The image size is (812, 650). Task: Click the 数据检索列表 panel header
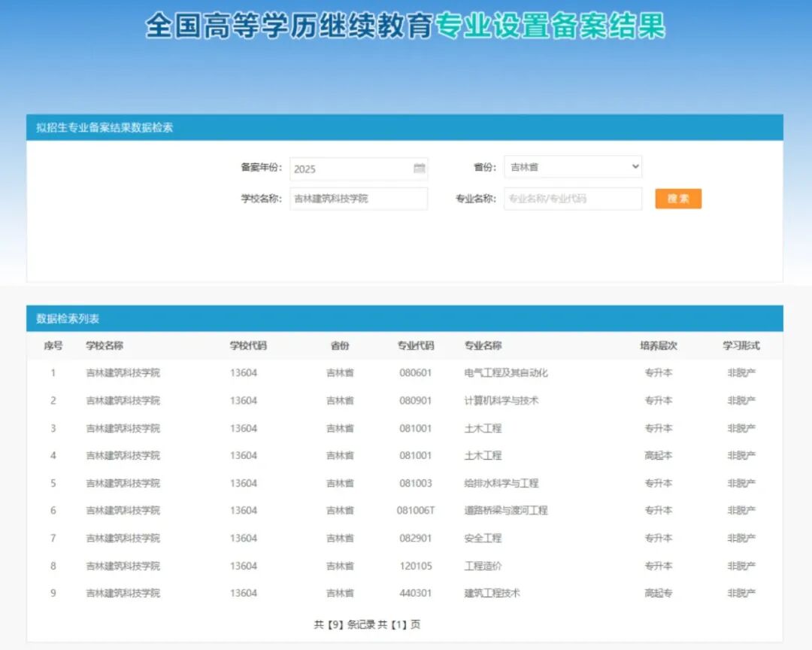[68, 317]
